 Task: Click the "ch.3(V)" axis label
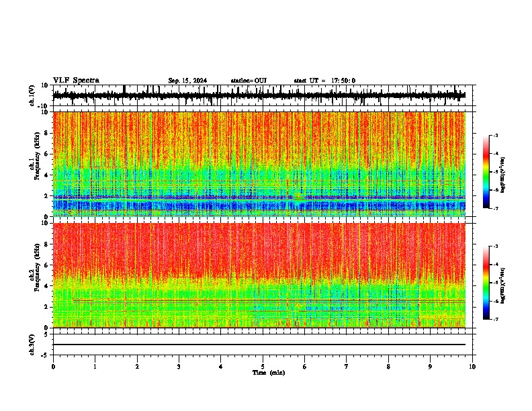pos(33,345)
